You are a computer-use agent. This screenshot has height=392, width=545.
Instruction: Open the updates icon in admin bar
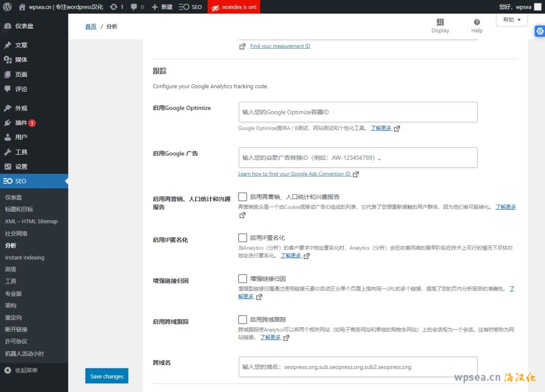tap(117, 7)
